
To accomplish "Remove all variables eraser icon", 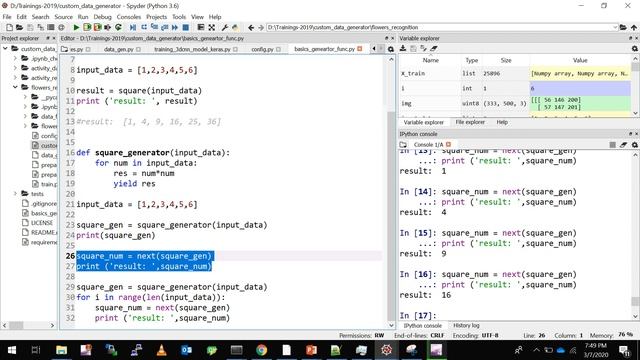I will coord(434,48).
